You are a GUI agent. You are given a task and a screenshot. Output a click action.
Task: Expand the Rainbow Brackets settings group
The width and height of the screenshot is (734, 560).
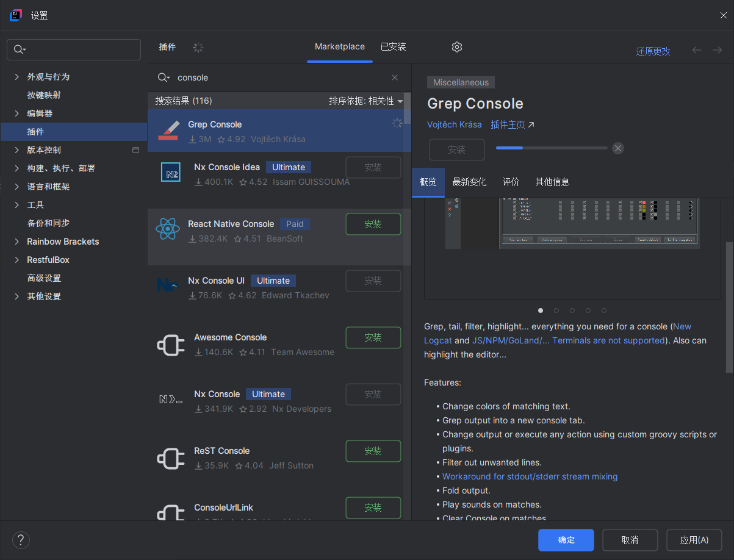[x=16, y=242]
